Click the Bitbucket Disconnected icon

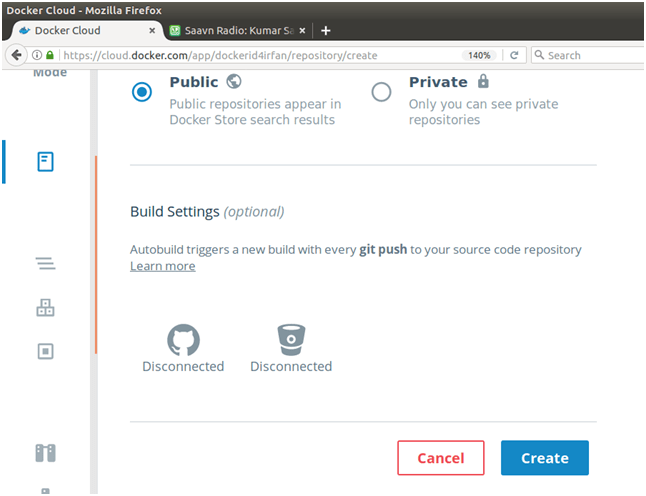pyautogui.click(x=291, y=340)
